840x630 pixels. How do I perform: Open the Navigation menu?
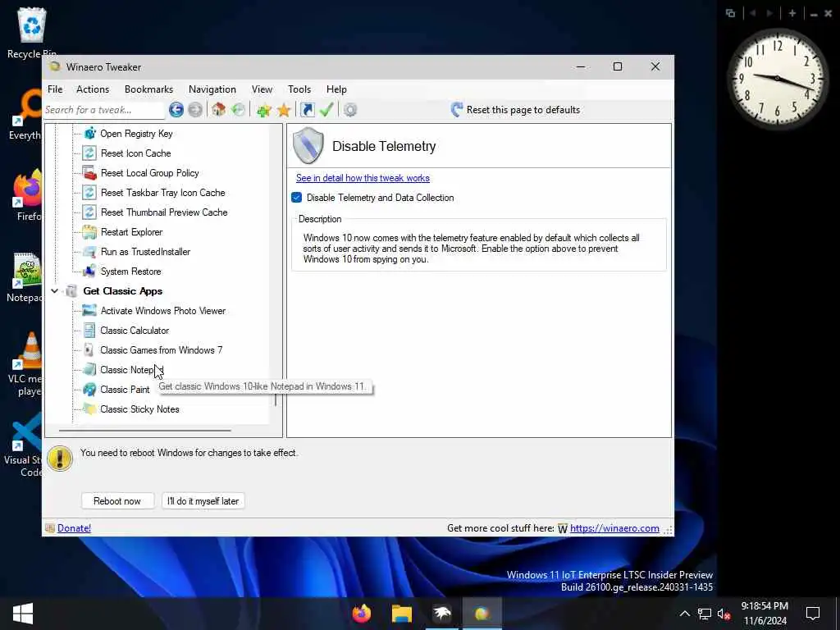click(x=212, y=89)
